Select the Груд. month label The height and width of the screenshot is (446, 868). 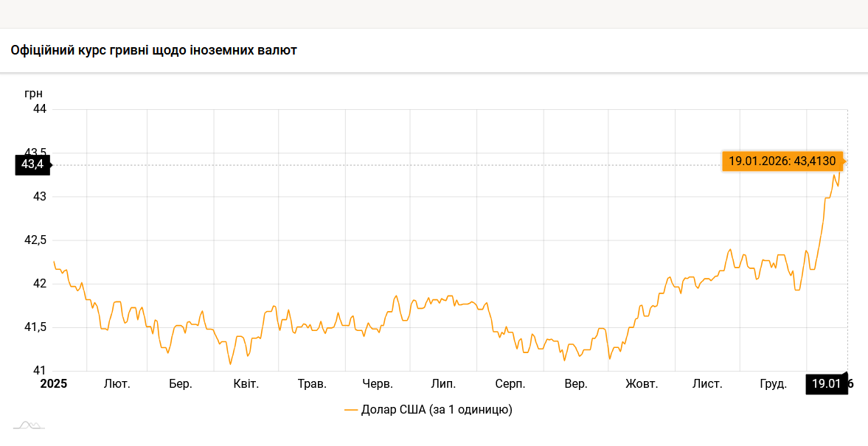click(x=773, y=384)
